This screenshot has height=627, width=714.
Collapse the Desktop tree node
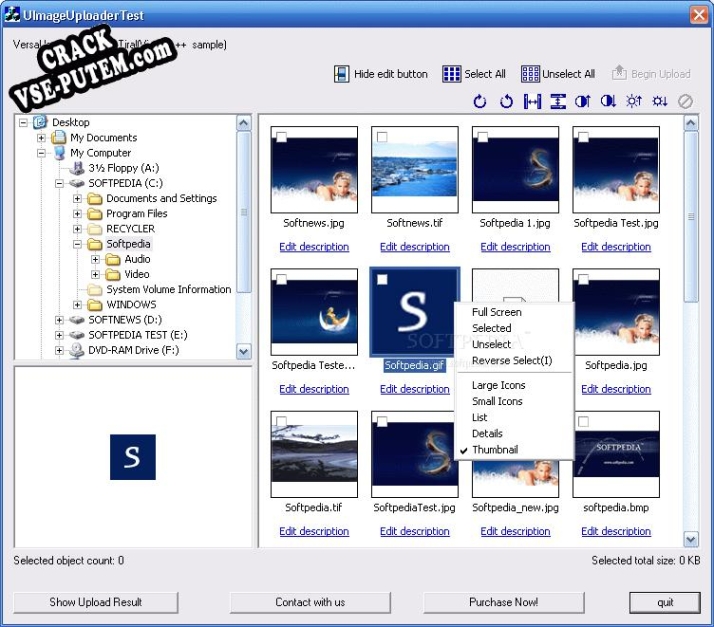23,122
